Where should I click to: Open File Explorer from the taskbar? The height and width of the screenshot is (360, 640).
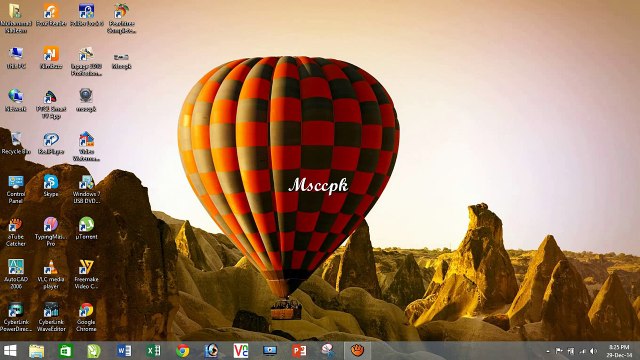[36, 351]
